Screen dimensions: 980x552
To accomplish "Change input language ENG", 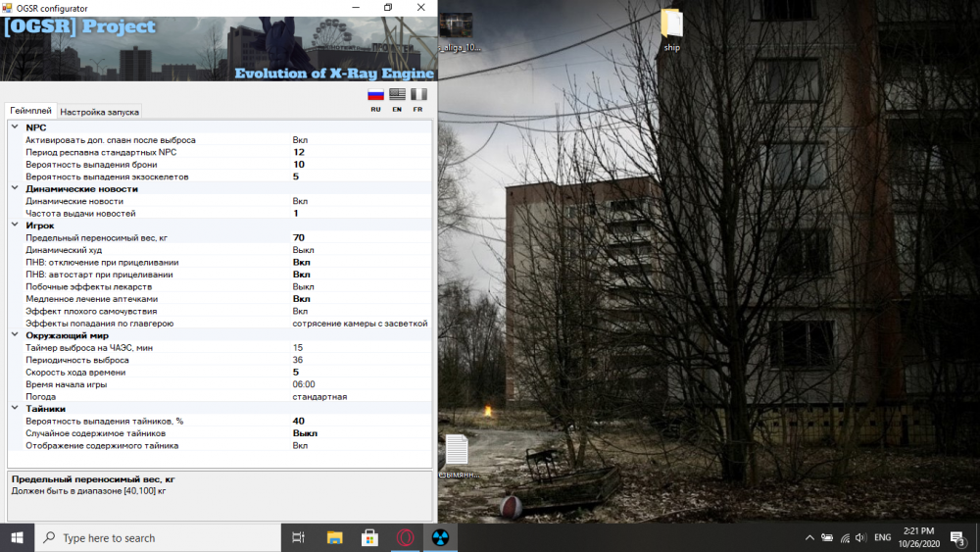I will pyautogui.click(x=883, y=537).
